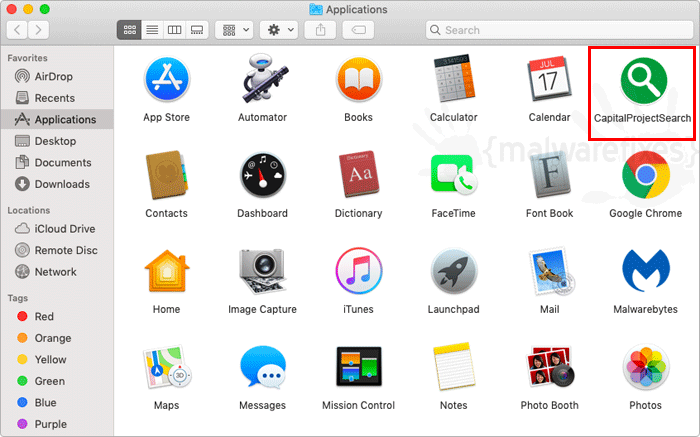Filter by the Purple tag
This screenshot has height=437, width=700.
(57, 424)
